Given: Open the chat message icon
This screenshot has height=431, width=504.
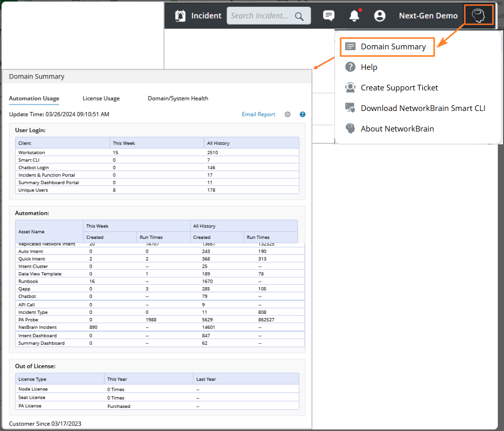Looking at the screenshot, I should click(x=329, y=16).
